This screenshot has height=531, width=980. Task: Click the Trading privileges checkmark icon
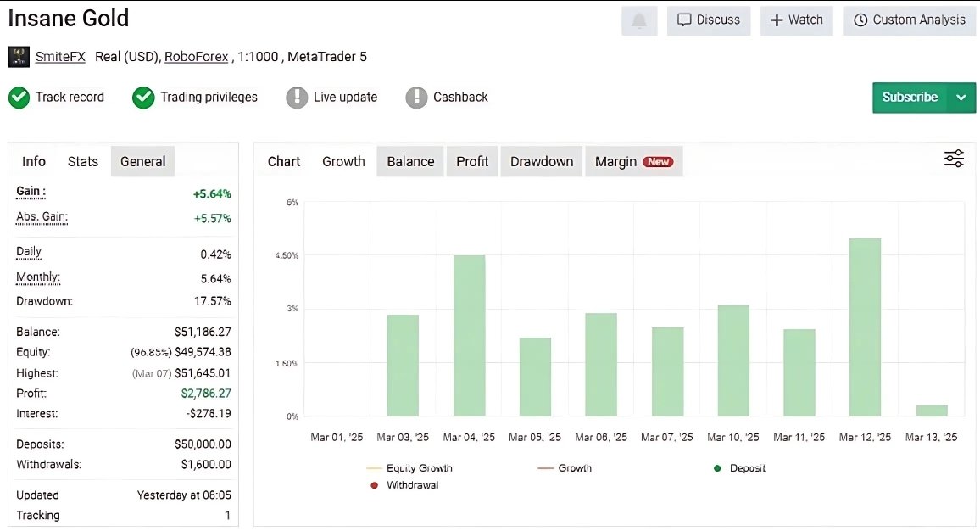(x=143, y=98)
